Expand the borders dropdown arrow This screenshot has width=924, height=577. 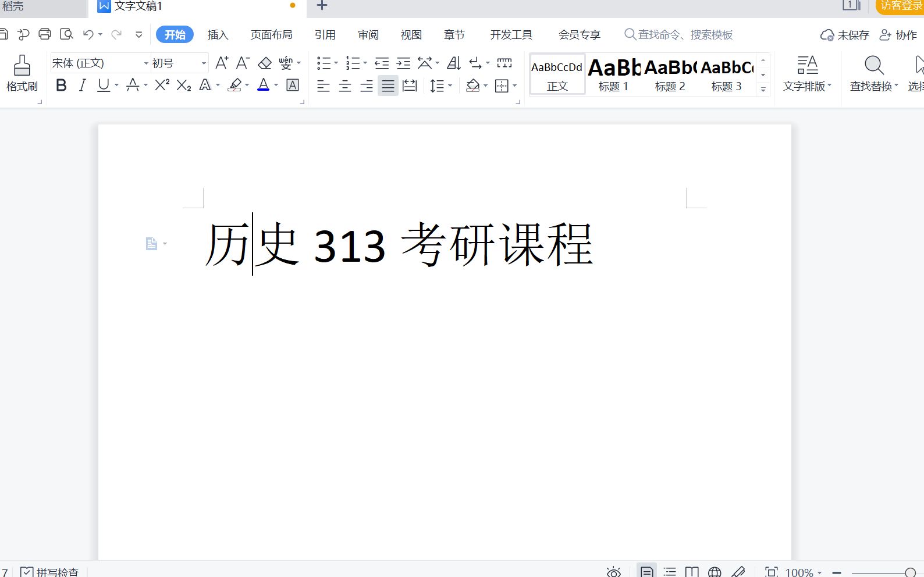(515, 86)
